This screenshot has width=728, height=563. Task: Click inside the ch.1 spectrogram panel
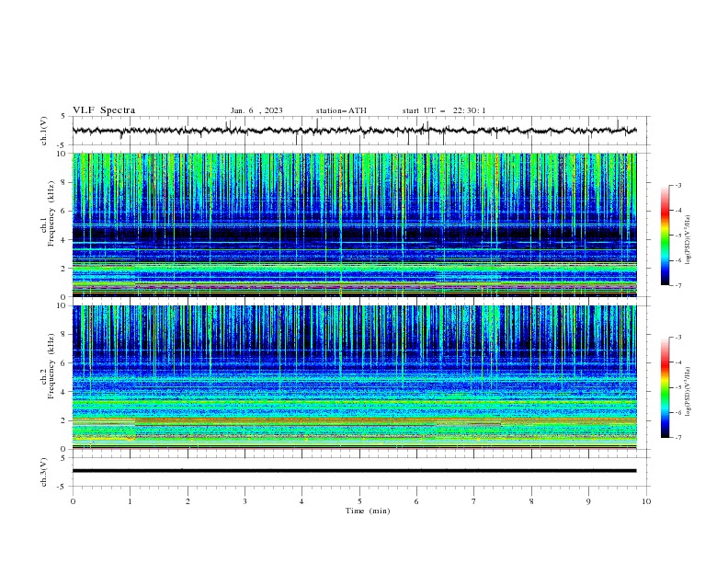(354, 224)
